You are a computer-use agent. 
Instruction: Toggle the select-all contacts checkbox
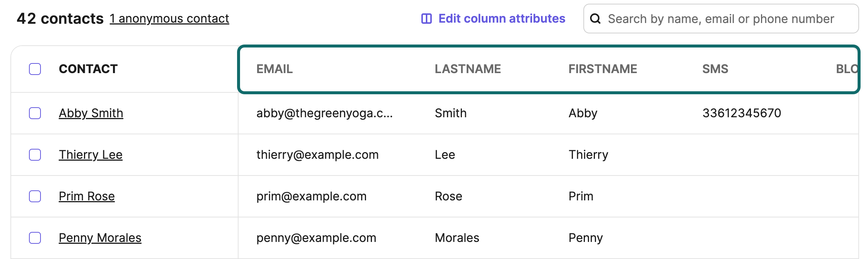pyautogui.click(x=35, y=69)
